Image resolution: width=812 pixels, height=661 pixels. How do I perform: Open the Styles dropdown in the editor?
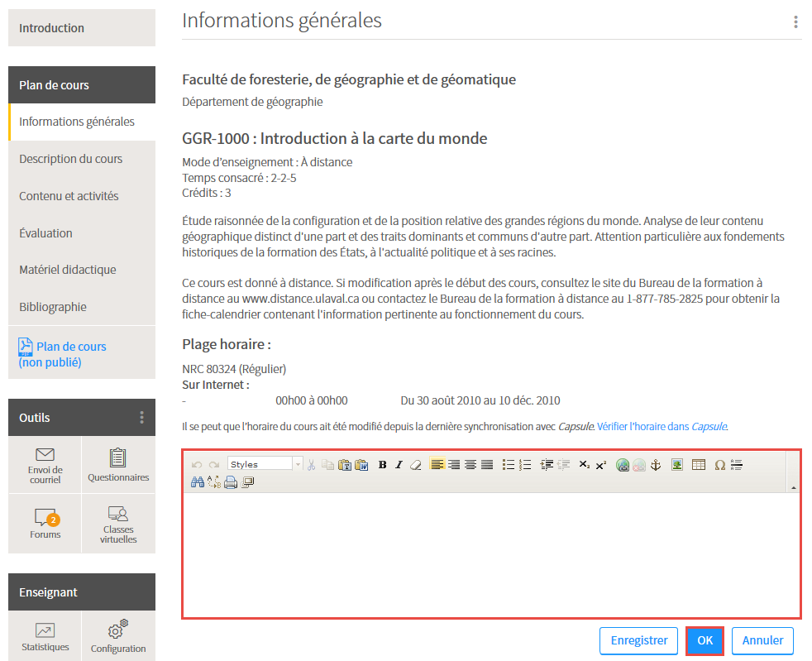pyautogui.click(x=265, y=464)
